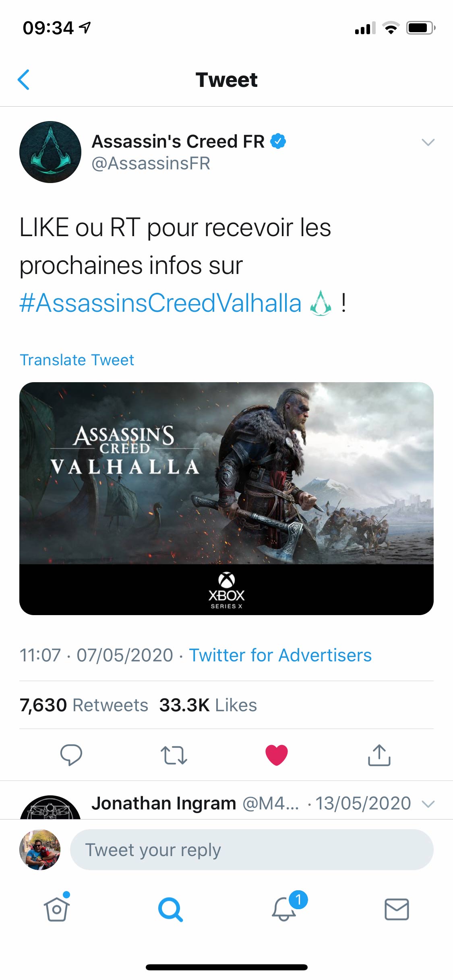Screen dimensions: 453x980
Task: Open the share upload icon
Action: click(379, 755)
